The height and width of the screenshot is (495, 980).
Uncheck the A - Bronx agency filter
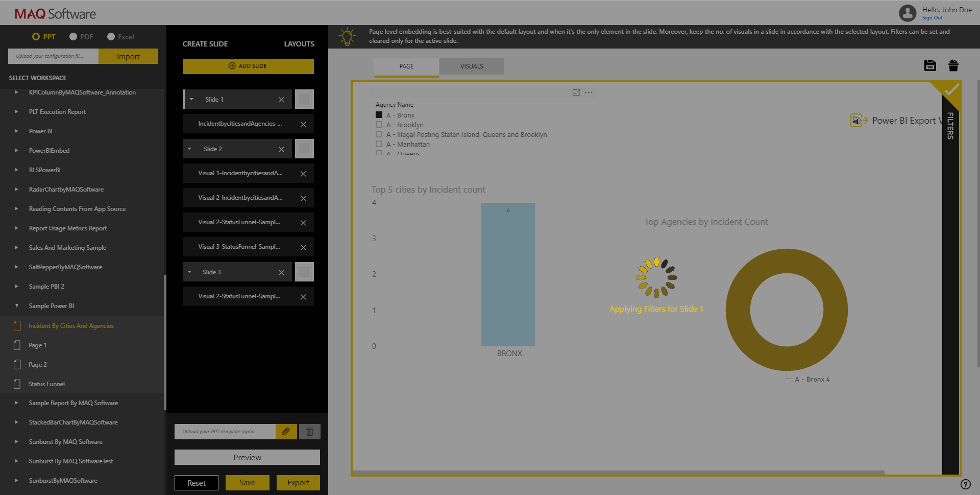(x=379, y=114)
